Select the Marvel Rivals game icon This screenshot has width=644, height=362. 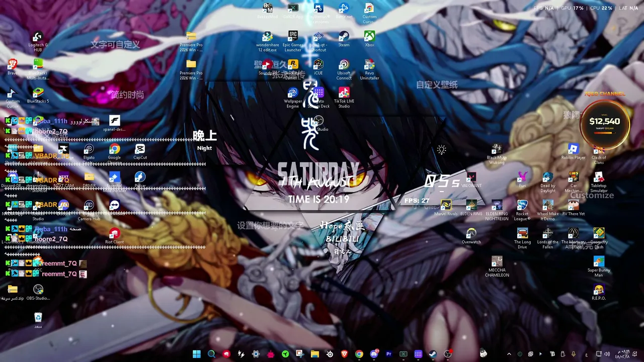(446, 209)
